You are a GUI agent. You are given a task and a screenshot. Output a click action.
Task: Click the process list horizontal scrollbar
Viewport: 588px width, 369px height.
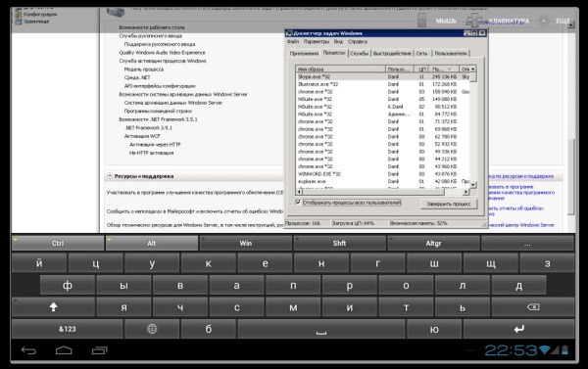coord(382,192)
